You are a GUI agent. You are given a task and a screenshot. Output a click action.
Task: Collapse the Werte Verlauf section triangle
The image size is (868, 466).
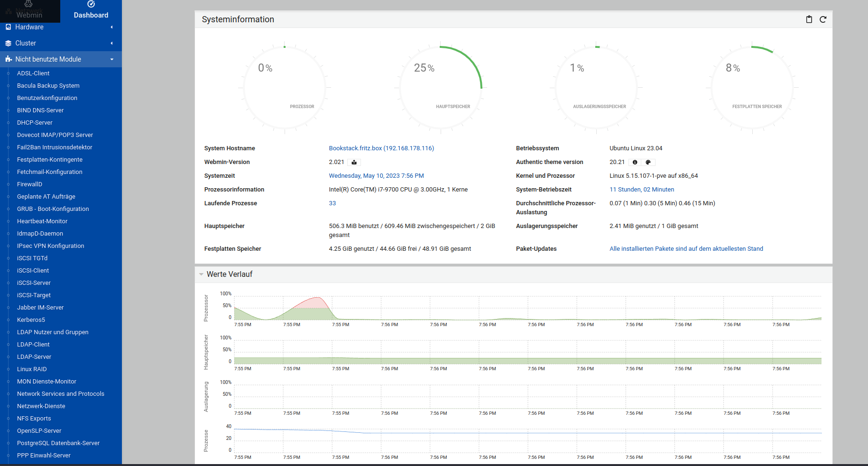(201, 274)
